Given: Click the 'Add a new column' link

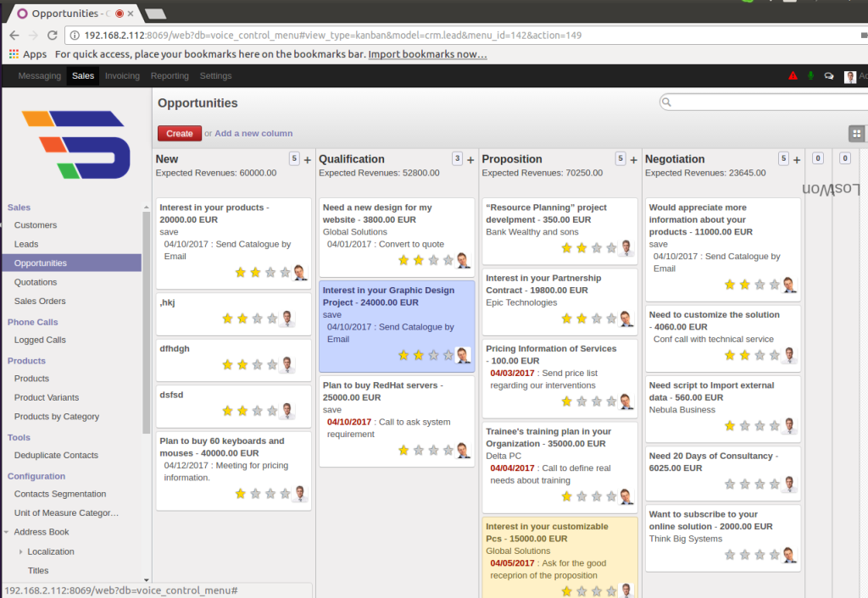Looking at the screenshot, I should pos(253,133).
